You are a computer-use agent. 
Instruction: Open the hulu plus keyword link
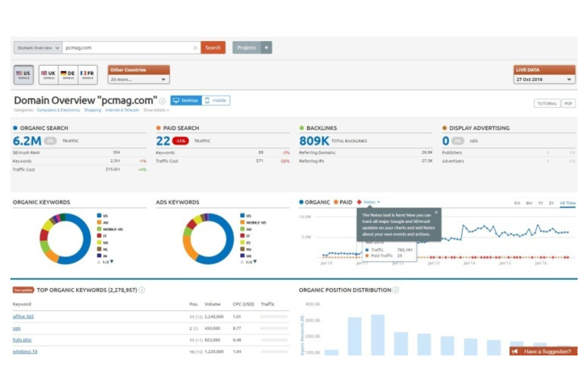pyautogui.click(x=22, y=340)
